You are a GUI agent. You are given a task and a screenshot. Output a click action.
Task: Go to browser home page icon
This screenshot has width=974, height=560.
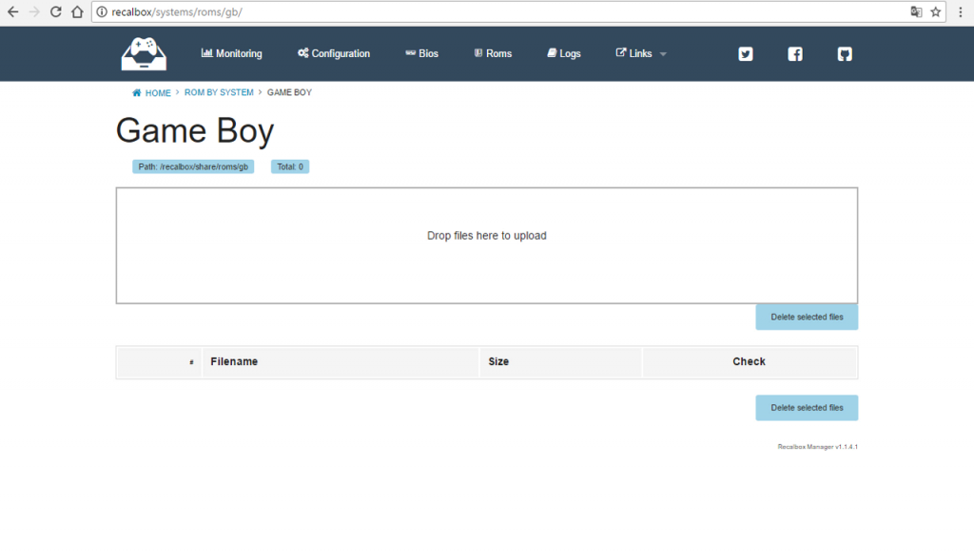[x=77, y=11]
